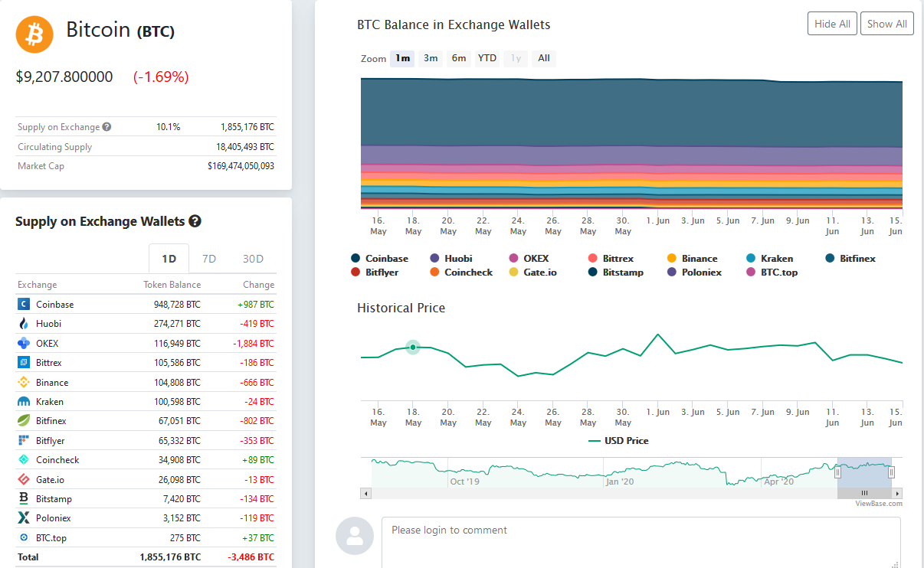Click the comment text field
This screenshot has height=568, width=924.
[641, 543]
